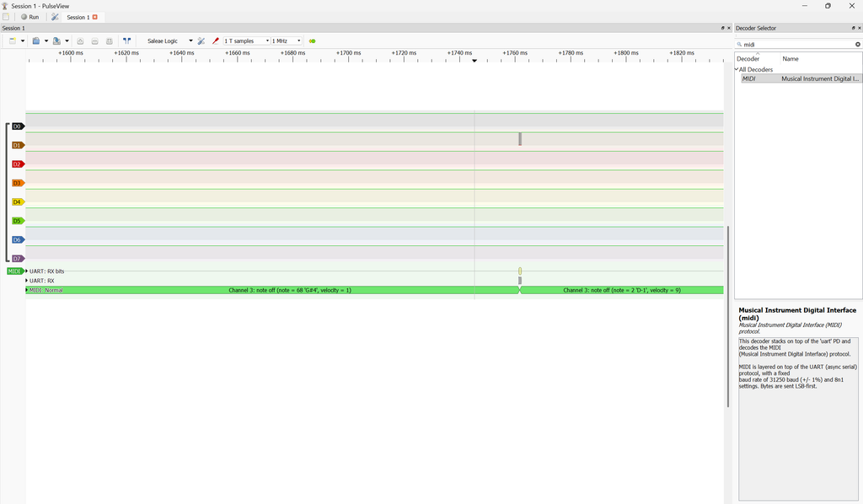863x504 pixels.
Task: Click the new session page icon in top bar
Action: [6, 17]
